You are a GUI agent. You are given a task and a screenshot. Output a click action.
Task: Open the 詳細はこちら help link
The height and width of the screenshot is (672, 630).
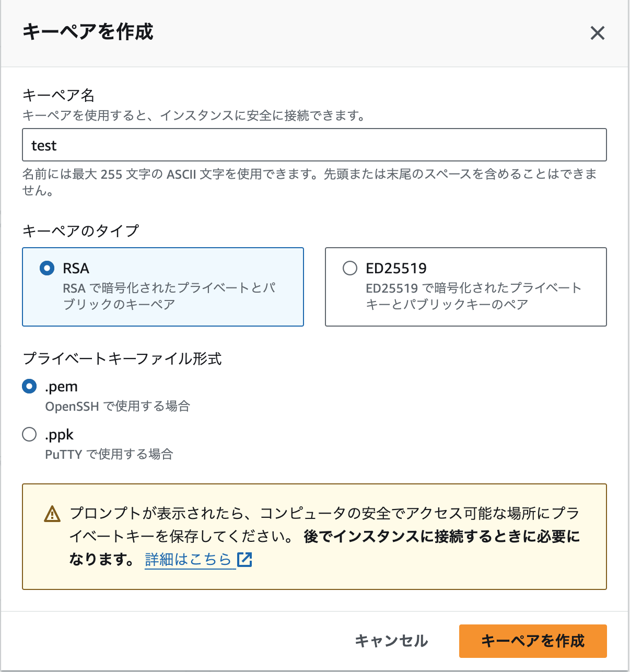coord(188,560)
